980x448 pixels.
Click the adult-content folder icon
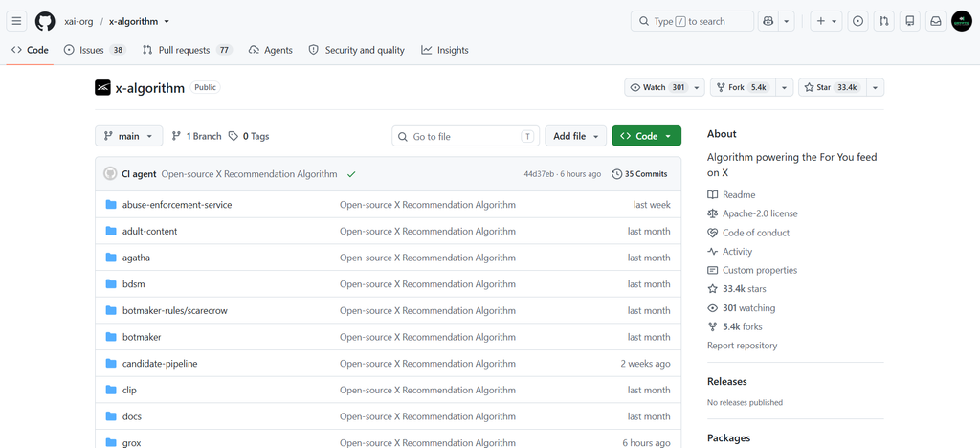click(x=111, y=232)
